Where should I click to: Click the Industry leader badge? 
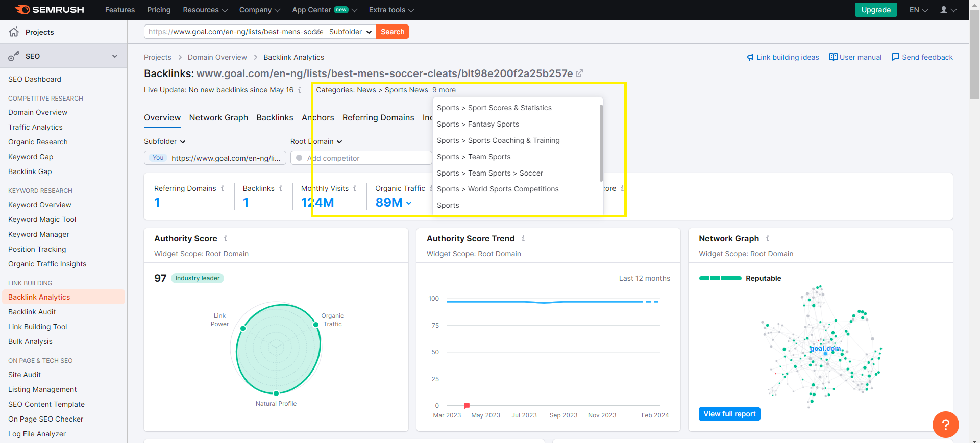pyautogui.click(x=198, y=278)
